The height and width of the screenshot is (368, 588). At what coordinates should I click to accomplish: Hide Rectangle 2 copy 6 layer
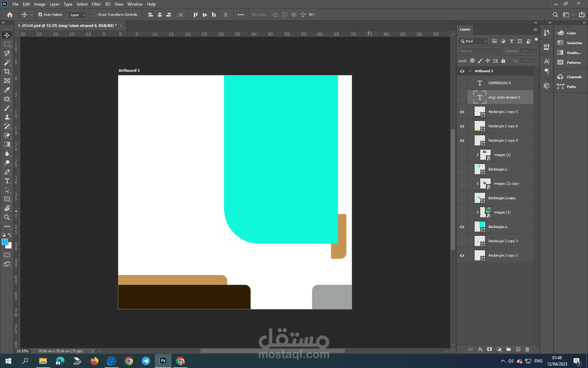[x=462, y=127]
